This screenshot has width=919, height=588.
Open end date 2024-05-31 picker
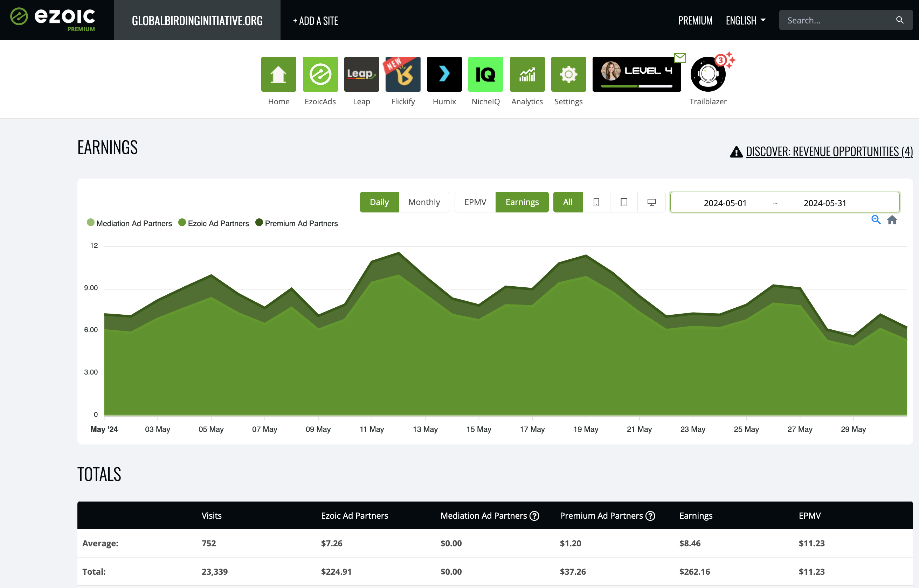(x=825, y=203)
